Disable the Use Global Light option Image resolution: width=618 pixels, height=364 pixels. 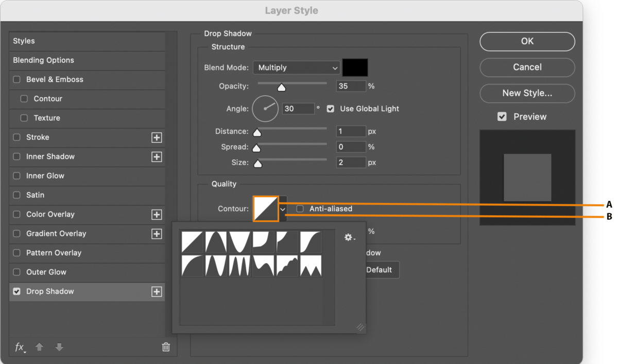point(330,109)
